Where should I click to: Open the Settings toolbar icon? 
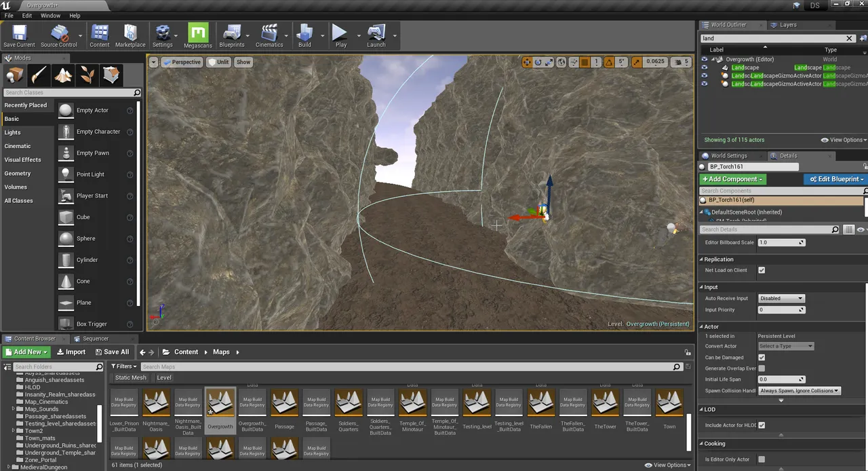[x=163, y=36]
